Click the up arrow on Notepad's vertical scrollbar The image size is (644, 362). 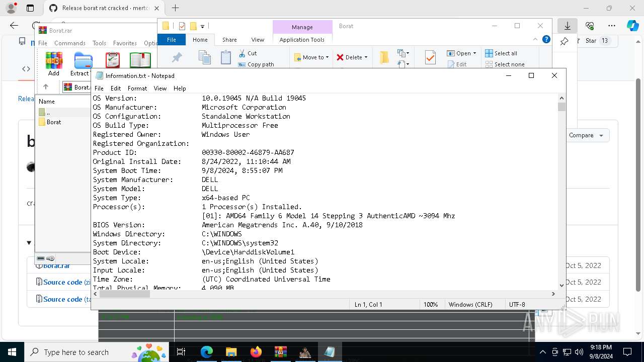pos(561,98)
